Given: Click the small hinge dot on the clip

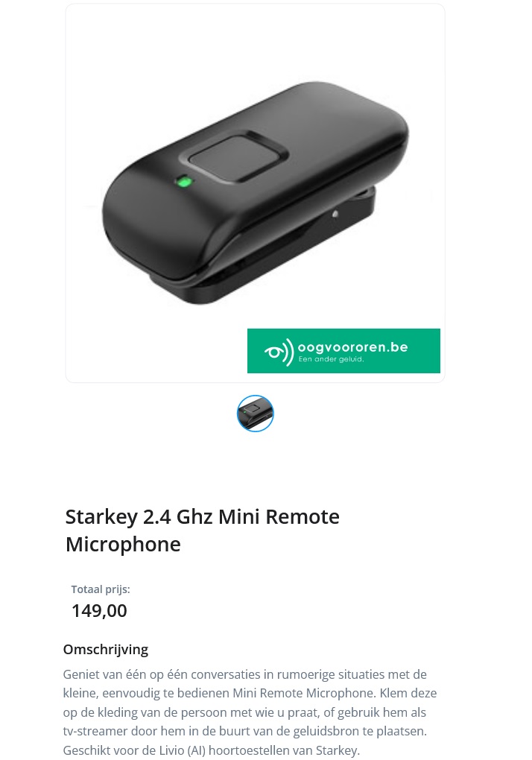Looking at the screenshot, I should point(335,215).
